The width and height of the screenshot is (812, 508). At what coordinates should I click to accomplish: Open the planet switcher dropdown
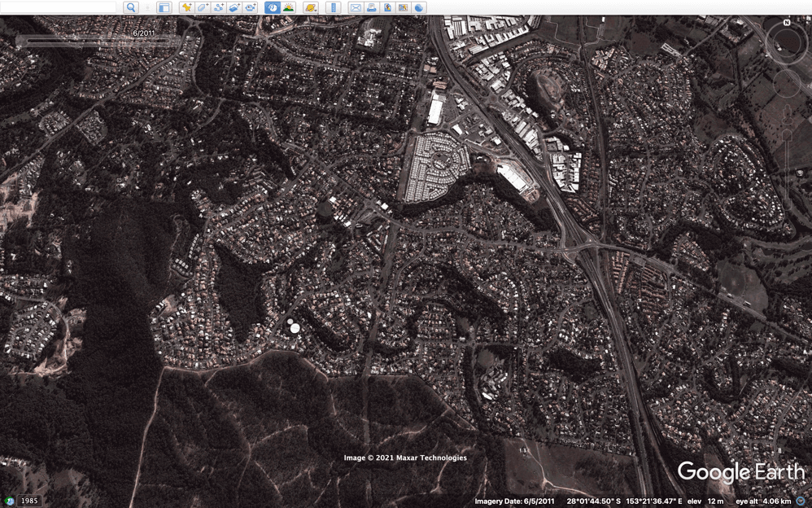coord(311,7)
